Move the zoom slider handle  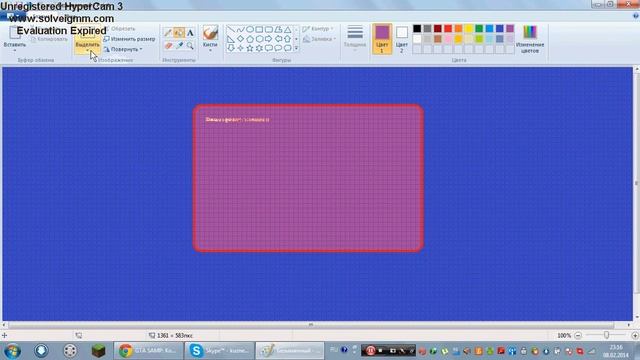click(607, 335)
